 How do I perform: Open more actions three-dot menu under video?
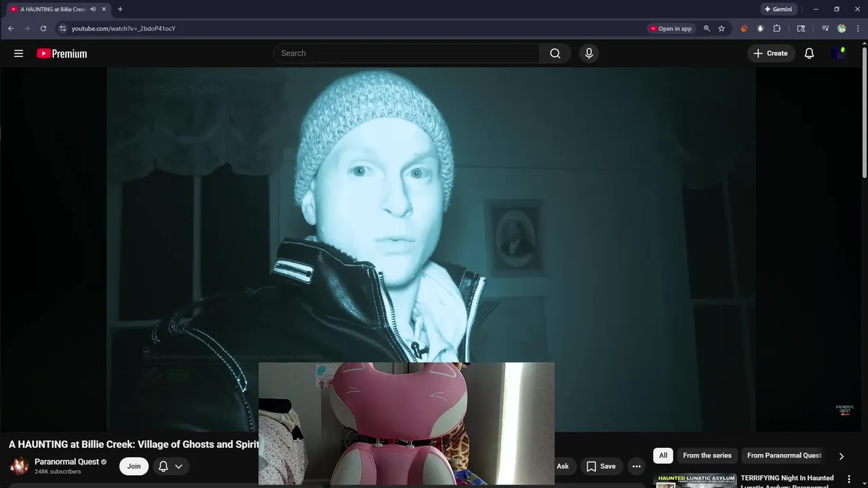pyautogui.click(x=636, y=466)
